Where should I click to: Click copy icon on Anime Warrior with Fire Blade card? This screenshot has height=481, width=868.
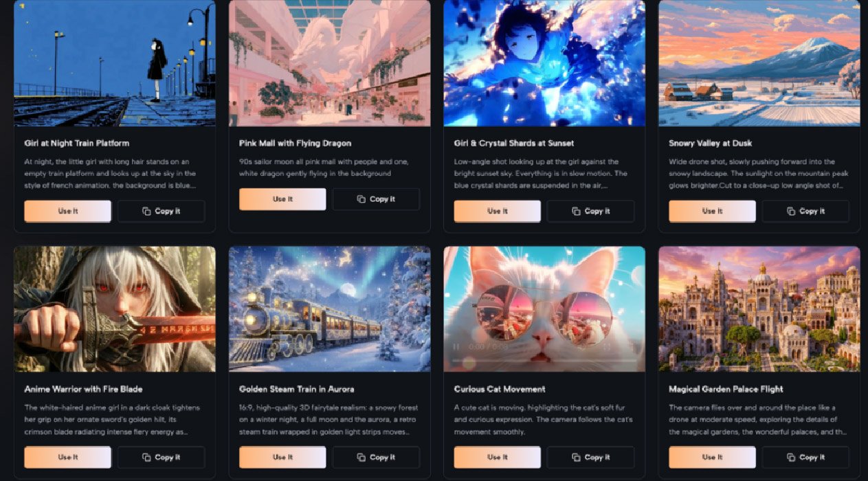click(146, 457)
